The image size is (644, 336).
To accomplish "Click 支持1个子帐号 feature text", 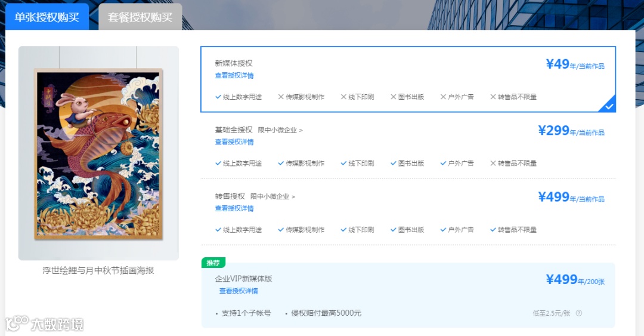I will (x=246, y=313).
